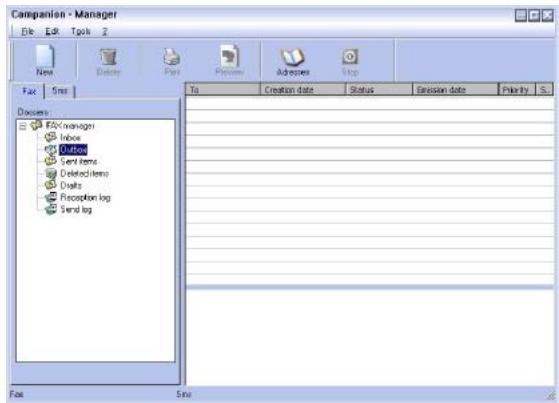Open the Reception log entry
Image resolution: width=559 pixels, height=403 pixels.
(85, 198)
